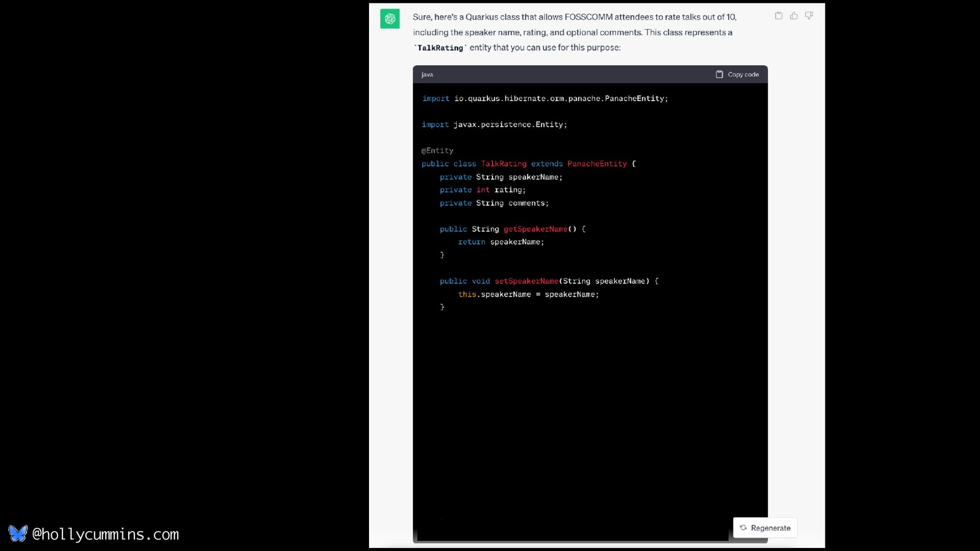Click the java language label
980x551 pixels.
click(427, 74)
